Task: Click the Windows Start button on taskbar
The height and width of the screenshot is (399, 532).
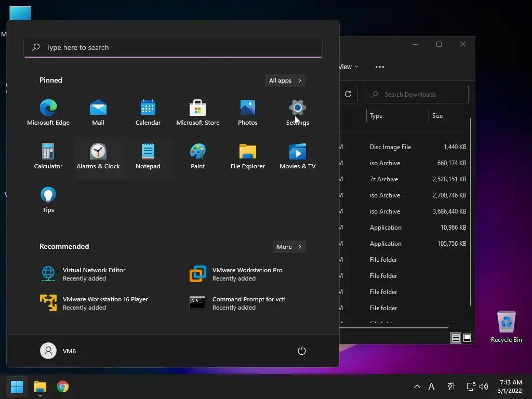Action: click(17, 387)
